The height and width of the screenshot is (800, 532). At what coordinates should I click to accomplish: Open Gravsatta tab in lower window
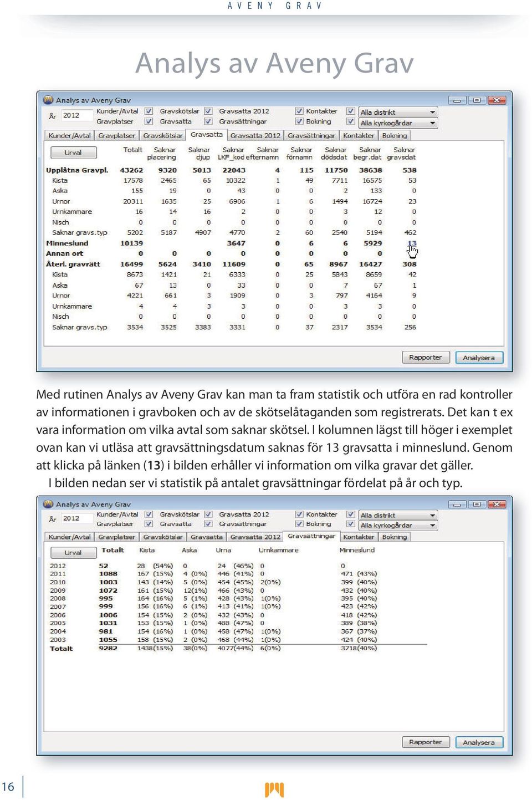(x=206, y=537)
